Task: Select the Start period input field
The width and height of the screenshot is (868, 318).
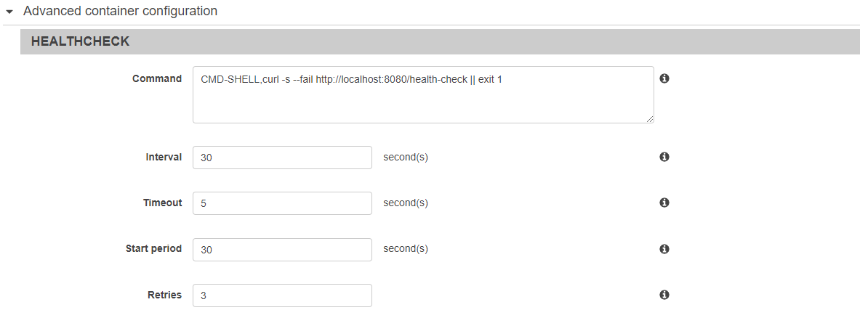Action: coord(282,250)
